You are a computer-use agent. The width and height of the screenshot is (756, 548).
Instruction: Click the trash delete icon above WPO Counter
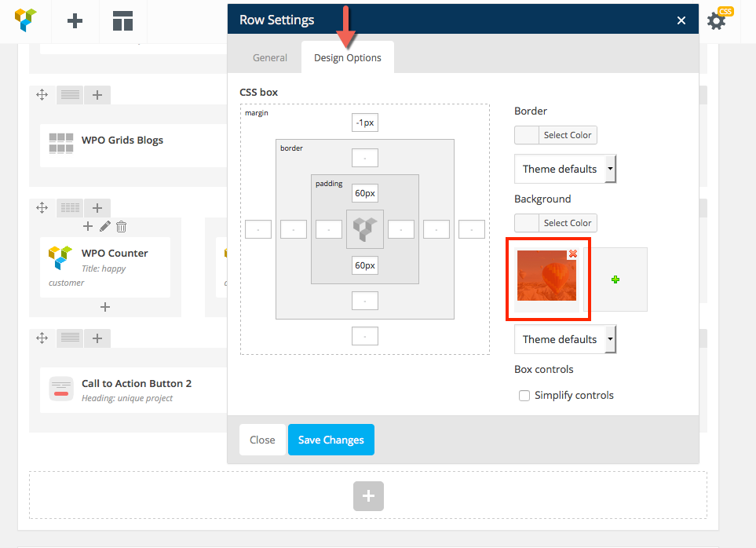[x=122, y=227]
